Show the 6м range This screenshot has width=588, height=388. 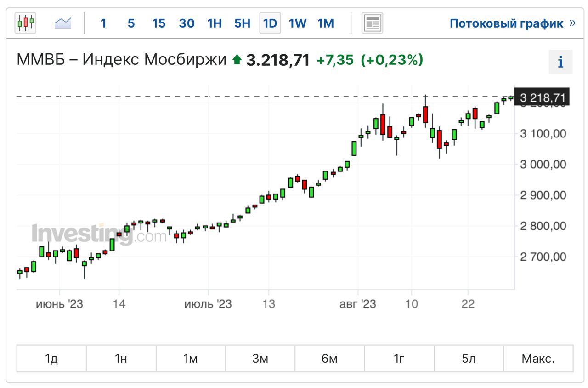[330, 359]
